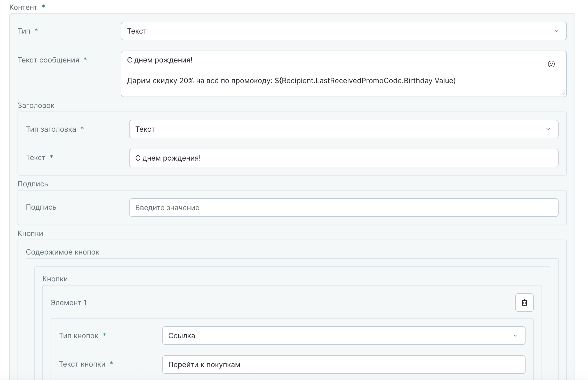588x380 pixels.
Task: Click the empty Подпись input field
Action: click(343, 208)
